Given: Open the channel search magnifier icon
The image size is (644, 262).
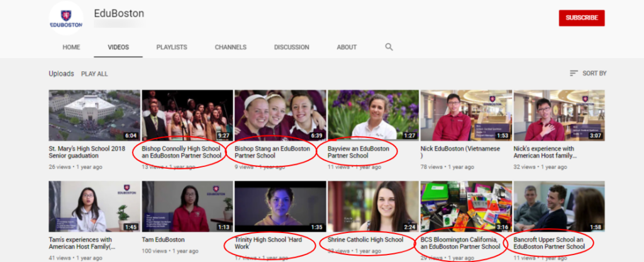Looking at the screenshot, I should coord(389,47).
